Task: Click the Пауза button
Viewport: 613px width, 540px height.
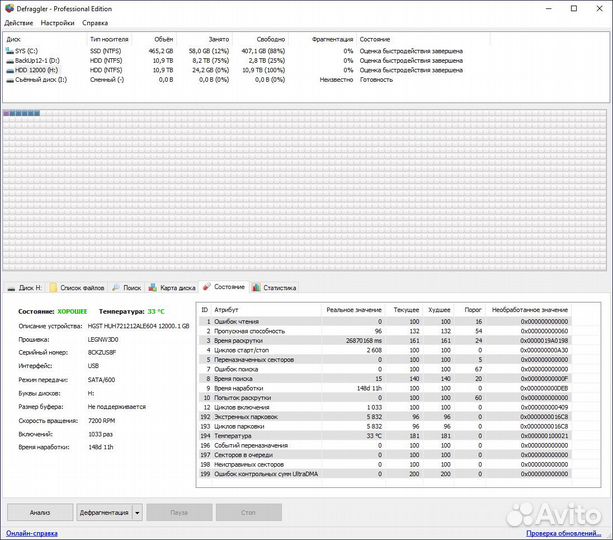Action: pyautogui.click(x=179, y=513)
